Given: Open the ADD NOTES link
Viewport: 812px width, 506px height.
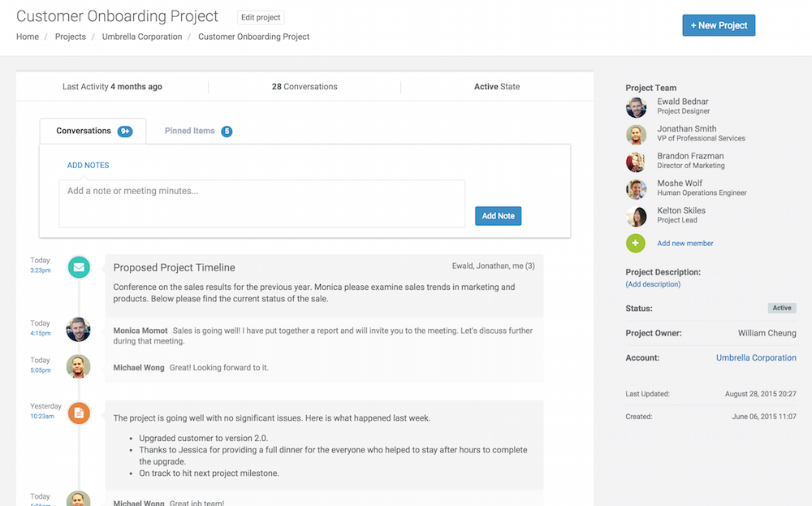Looking at the screenshot, I should [x=88, y=164].
